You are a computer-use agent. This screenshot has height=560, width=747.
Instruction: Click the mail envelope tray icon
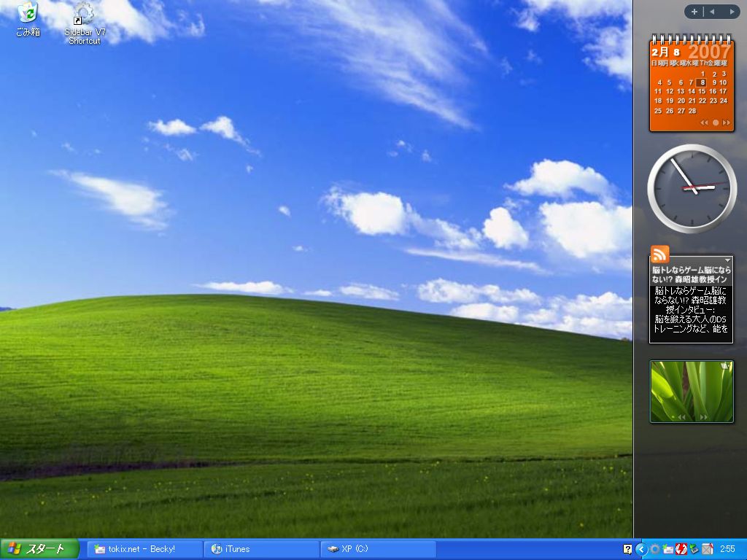[668, 549]
